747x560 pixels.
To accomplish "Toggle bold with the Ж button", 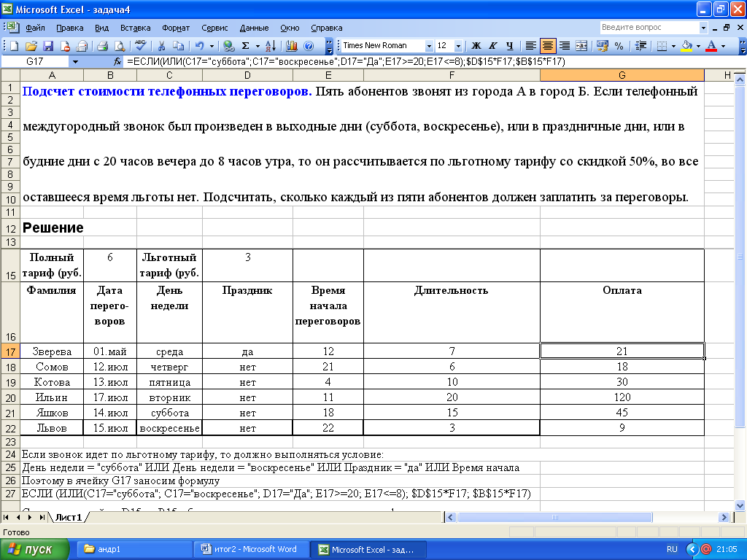I will pos(476,46).
